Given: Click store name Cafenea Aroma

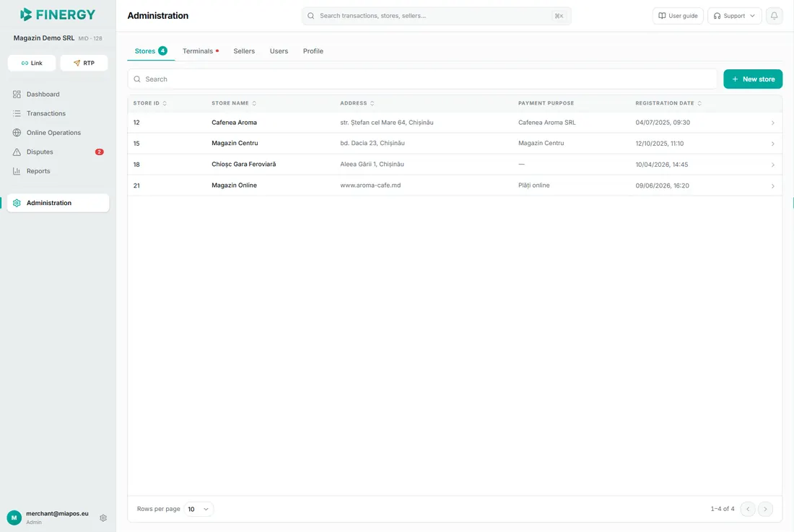Looking at the screenshot, I should [x=234, y=123].
